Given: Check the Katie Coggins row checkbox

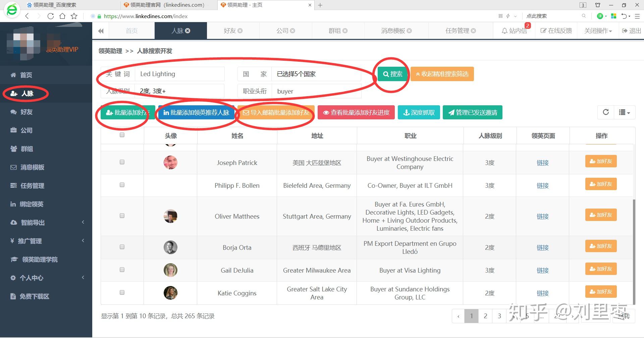Looking at the screenshot, I should click(122, 292).
